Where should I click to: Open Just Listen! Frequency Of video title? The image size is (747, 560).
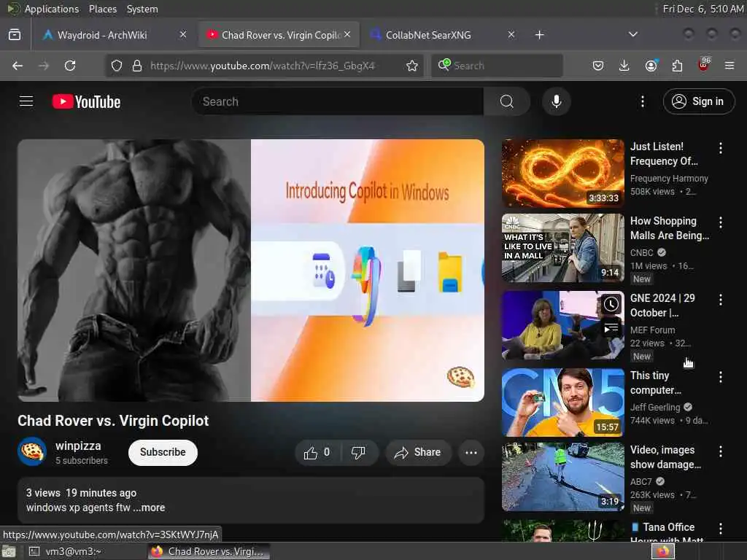[x=664, y=154]
